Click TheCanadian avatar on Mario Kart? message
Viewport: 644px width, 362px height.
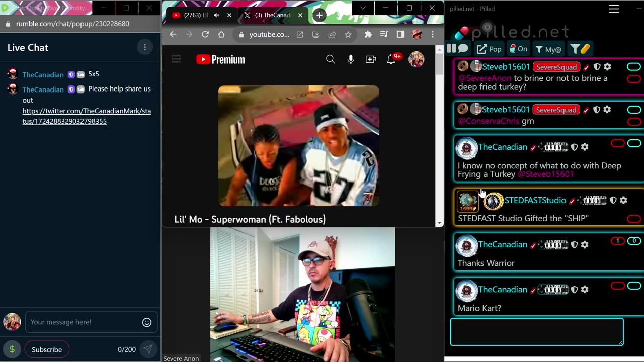466,291
